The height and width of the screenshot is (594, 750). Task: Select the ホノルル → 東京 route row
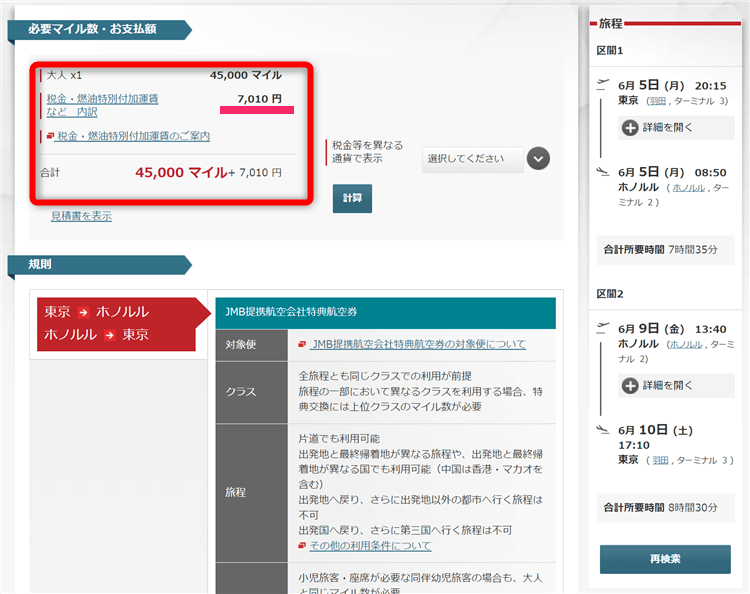pyautogui.click(x=96, y=335)
